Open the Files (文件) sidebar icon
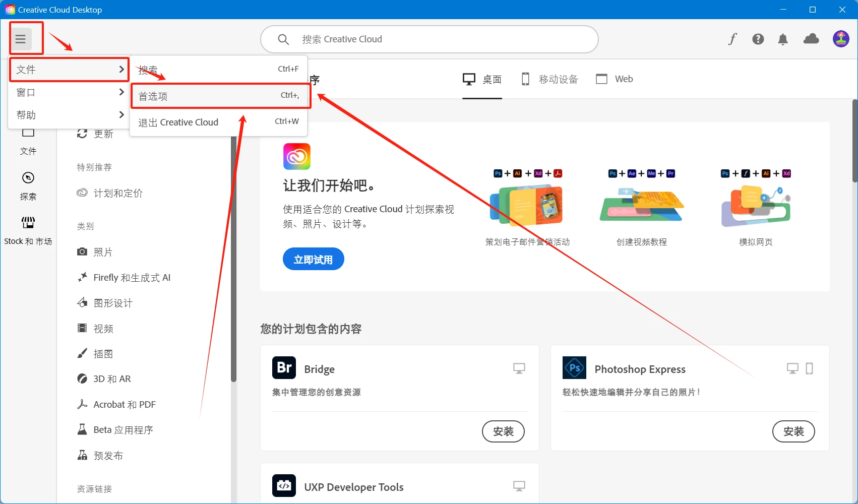 click(28, 133)
